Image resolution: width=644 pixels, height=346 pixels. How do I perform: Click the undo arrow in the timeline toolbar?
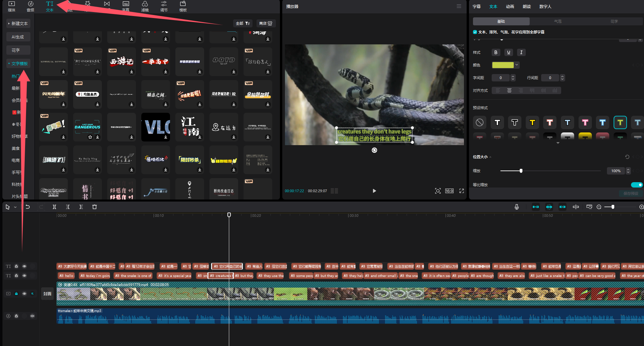(28, 207)
